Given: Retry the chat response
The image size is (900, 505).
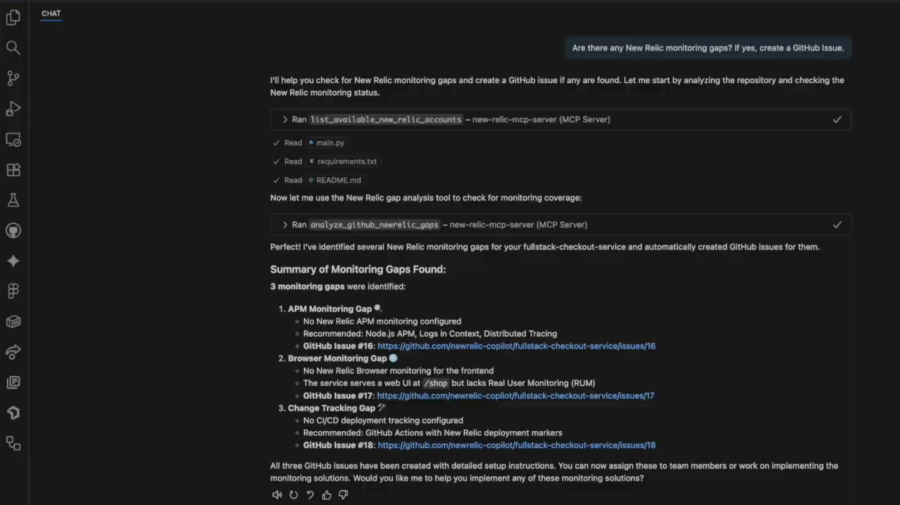Looking at the screenshot, I should pyautogui.click(x=293, y=495).
